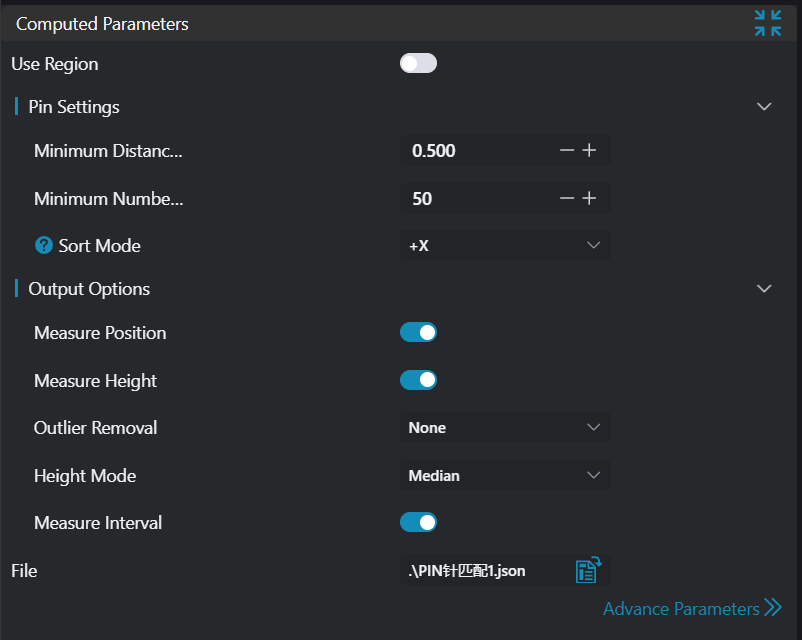Increase the Minimum Distance value
The image size is (802, 640).
[589, 150]
